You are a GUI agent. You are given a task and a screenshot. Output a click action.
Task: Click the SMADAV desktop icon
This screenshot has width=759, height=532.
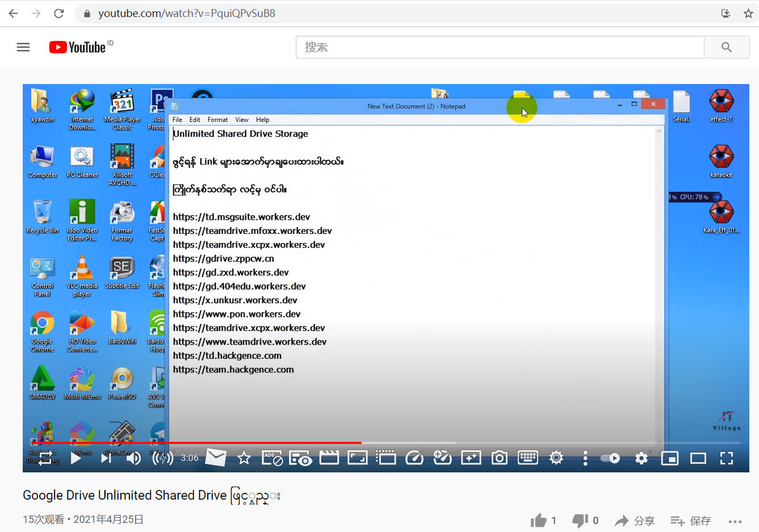(42, 383)
